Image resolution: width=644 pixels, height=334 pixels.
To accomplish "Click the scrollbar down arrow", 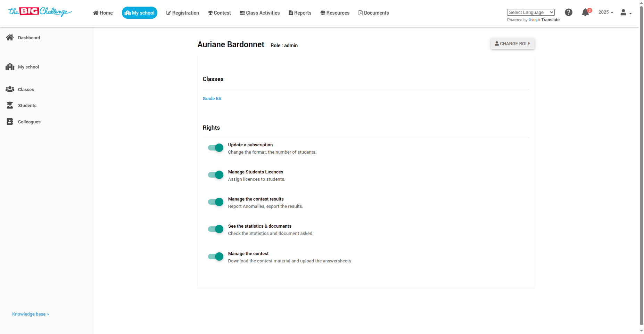I will coord(641,331).
